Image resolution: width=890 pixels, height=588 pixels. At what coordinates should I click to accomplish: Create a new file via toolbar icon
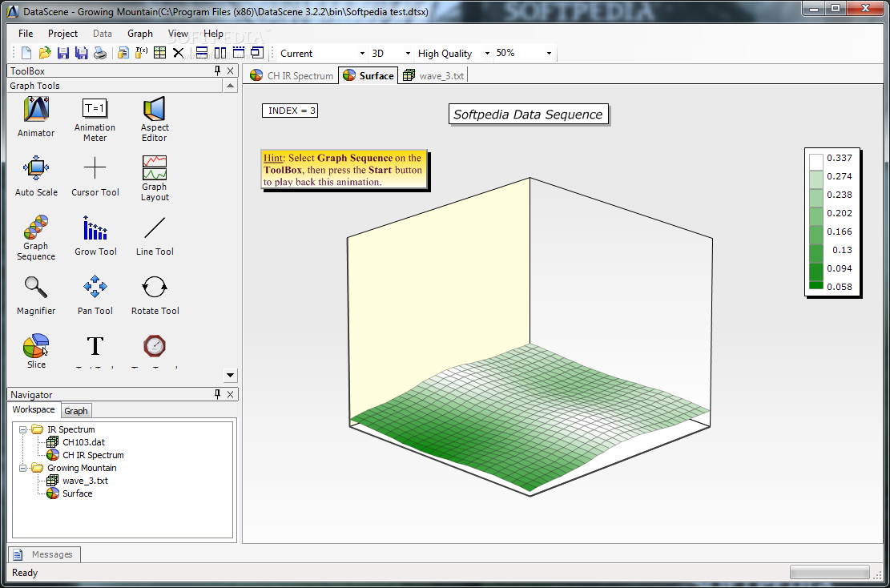pos(26,54)
